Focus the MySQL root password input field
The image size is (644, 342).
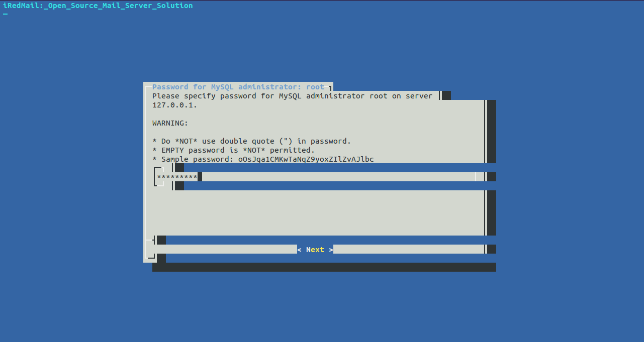[316, 177]
